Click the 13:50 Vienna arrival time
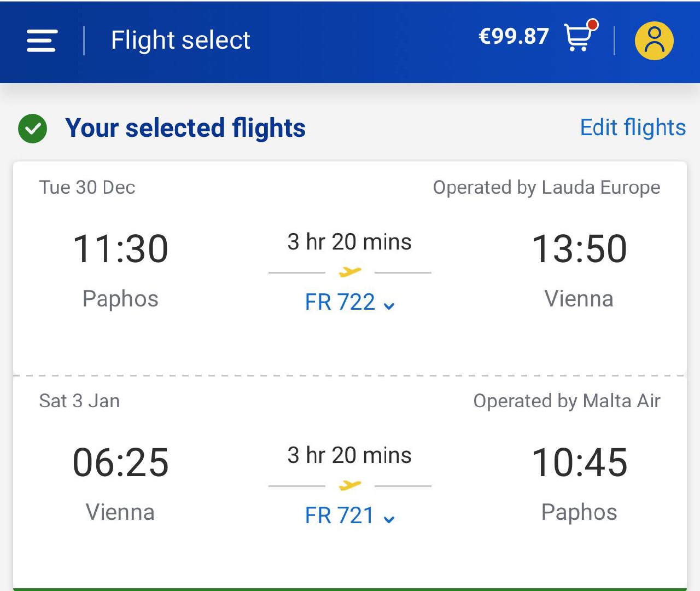Screen dimensions: 700x591 pyautogui.click(x=579, y=249)
